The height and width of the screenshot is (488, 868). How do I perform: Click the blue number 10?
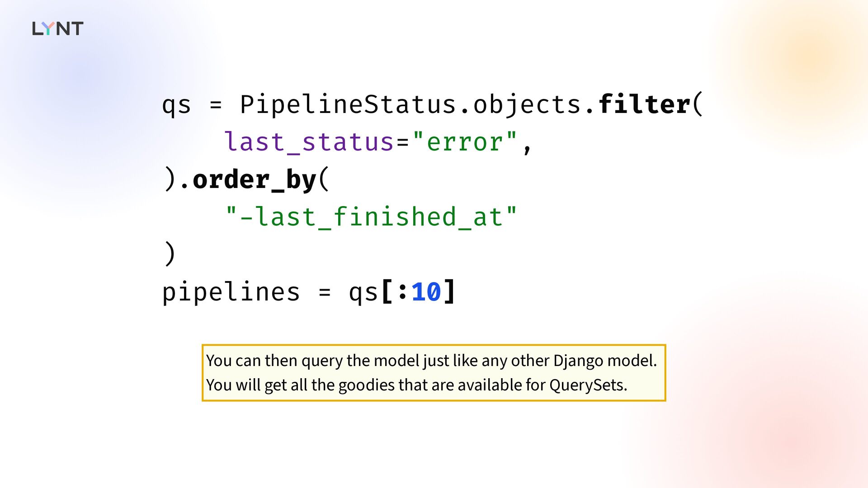pyautogui.click(x=426, y=292)
